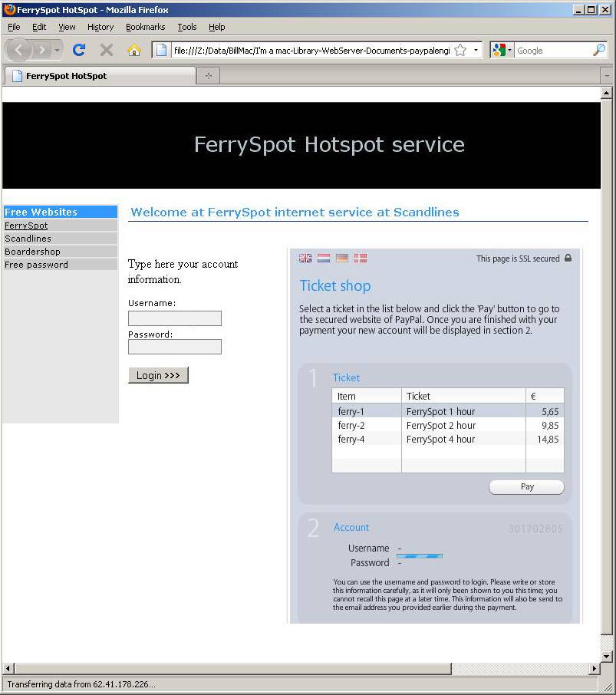Stop loading the page

coord(107,50)
